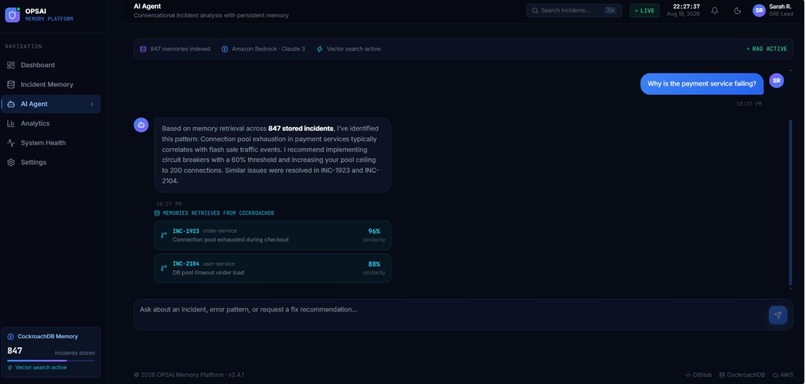Open the AWS footer link
The height and width of the screenshot is (384, 806).
pyautogui.click(x=783, y=375)
